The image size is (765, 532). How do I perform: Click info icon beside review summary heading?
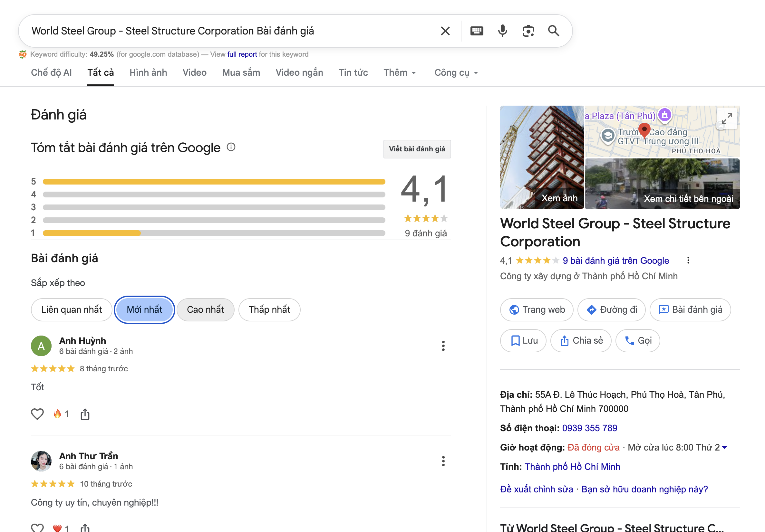(231, 147)
